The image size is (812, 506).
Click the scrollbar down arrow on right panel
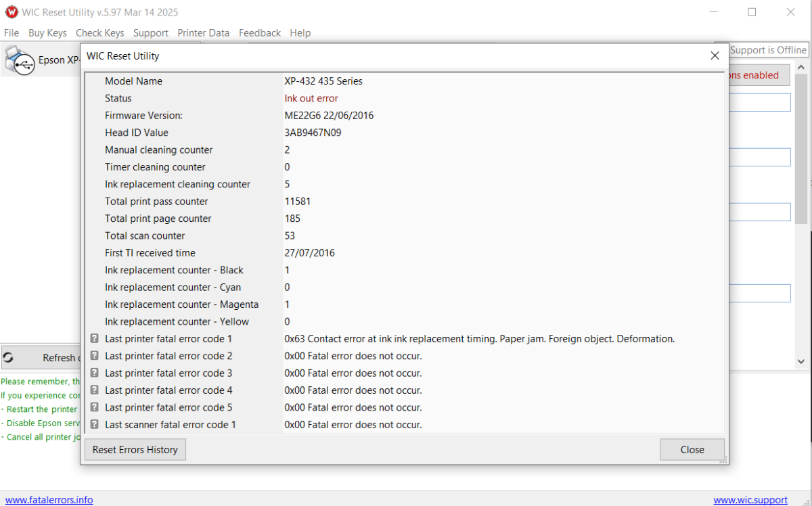pos(801,362)
